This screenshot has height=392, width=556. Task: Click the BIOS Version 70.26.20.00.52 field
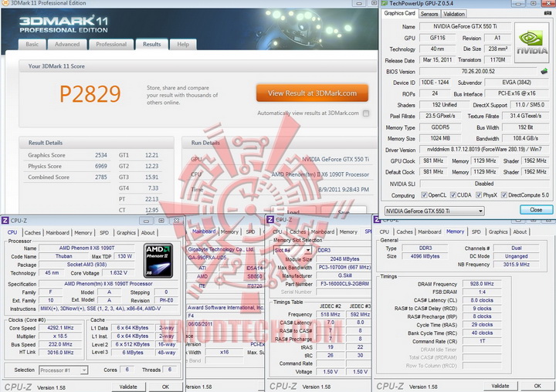(x=478, y=71)
